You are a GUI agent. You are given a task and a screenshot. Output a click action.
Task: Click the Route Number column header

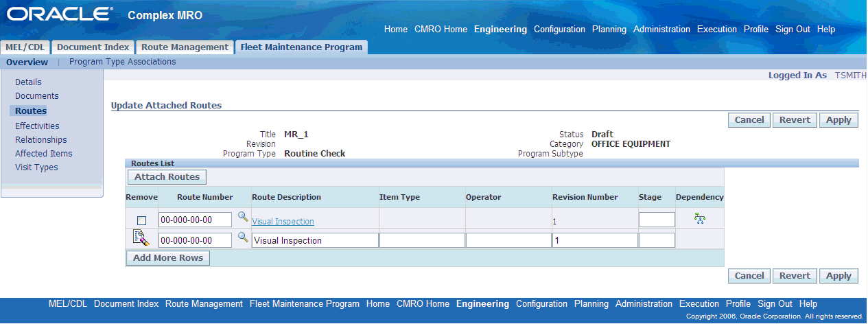point(204,197)
